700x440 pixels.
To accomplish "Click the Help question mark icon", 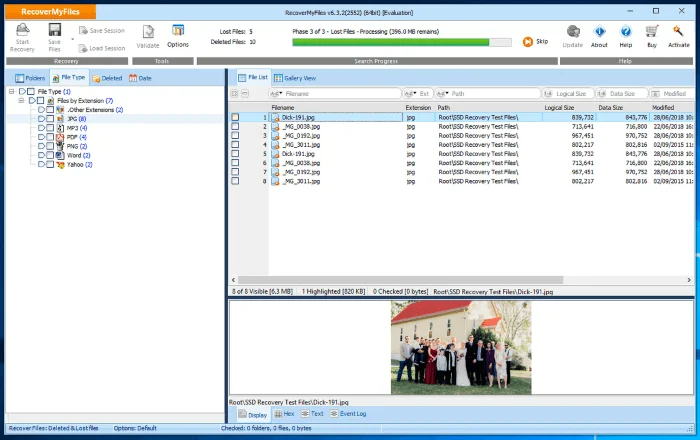I will tap(626, 35).
